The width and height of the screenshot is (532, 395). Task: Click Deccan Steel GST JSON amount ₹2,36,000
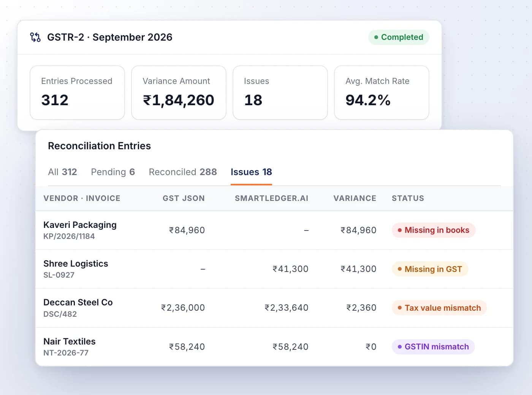pyautogui.click(x=183, y=308)
